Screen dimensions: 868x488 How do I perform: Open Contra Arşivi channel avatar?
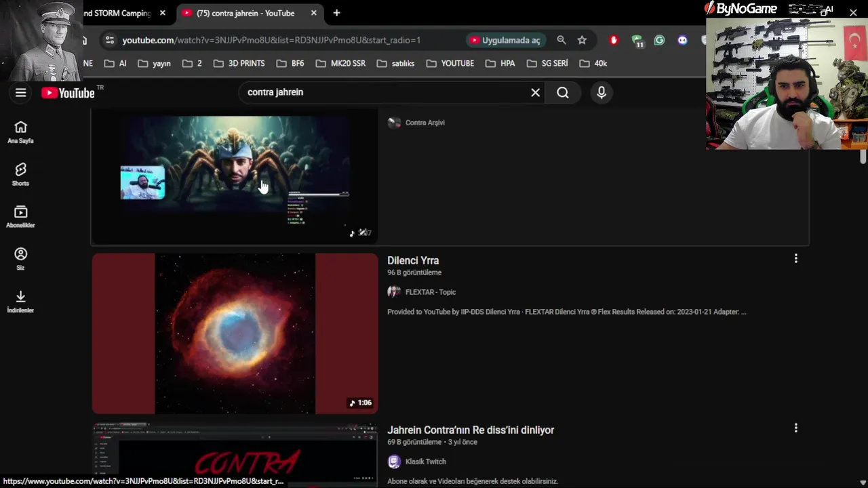(394, 123)
